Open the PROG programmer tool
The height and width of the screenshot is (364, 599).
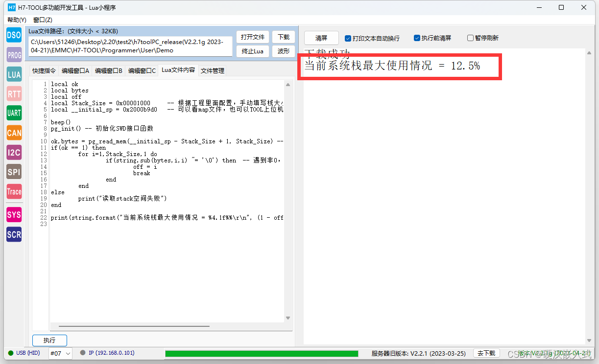14,55
